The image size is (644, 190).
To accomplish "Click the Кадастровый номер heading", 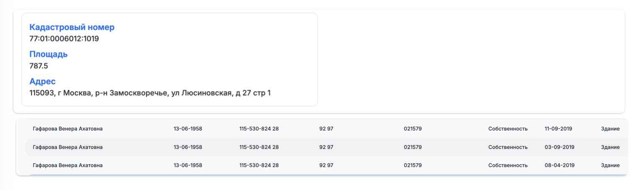I will (72, 27).
